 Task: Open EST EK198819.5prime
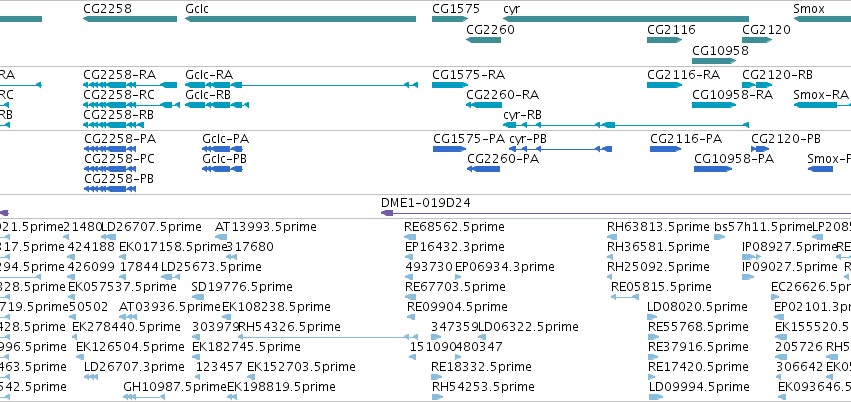pyautogui.click(x=281, y=387)
